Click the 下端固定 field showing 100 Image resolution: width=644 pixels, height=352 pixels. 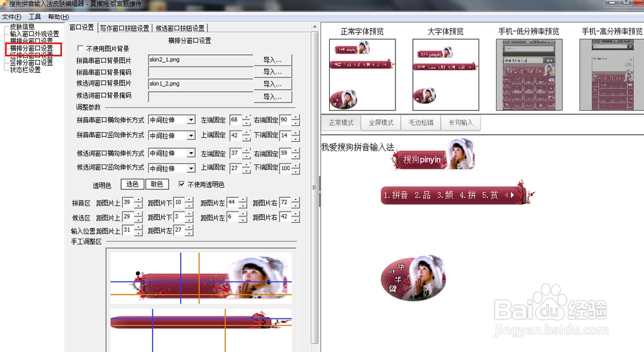[x=285, y=168]
